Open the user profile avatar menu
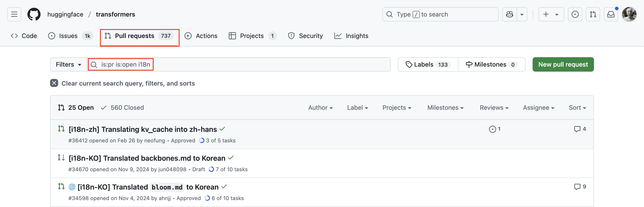Image resolution: width=644 pixels, height=207 pixels. tap(629, 14)
